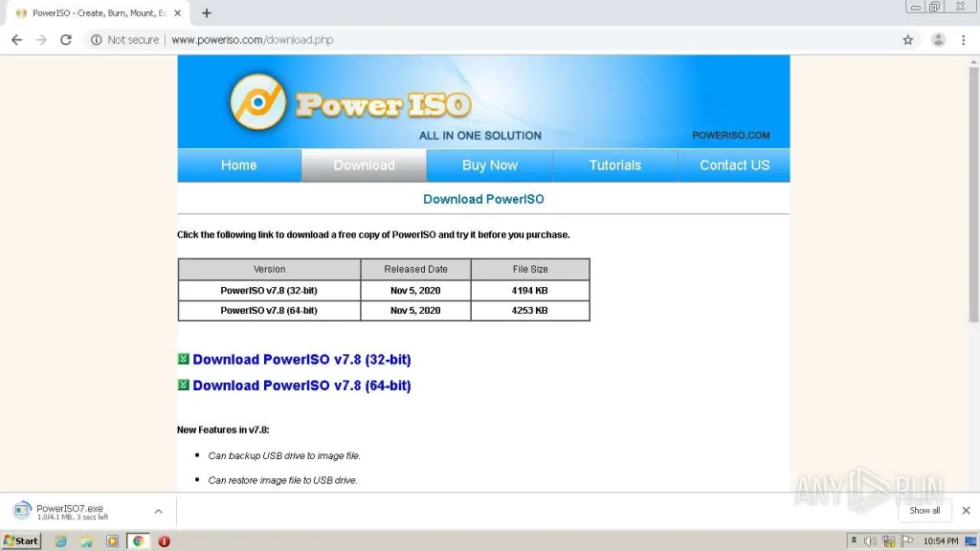Click green arrow icon beside 64-bit download
The width and height of the screenshot is (980, 551).
pos(183,385)
